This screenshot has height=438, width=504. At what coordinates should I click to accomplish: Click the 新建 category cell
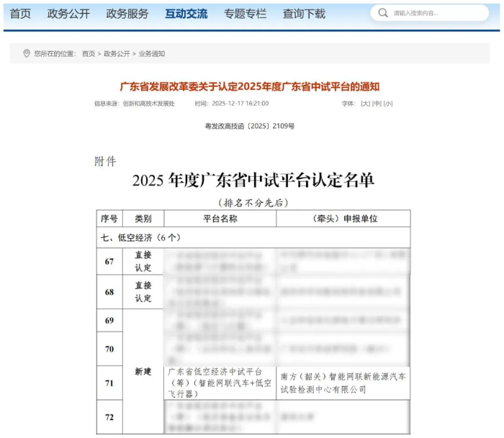click(143, 372)
